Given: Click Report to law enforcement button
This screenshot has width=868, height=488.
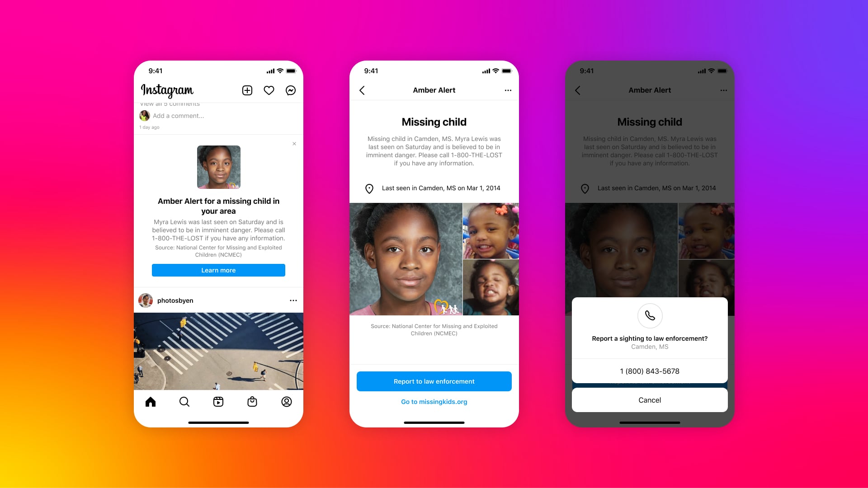Looking at the screenshot, I should coord(434,381).
